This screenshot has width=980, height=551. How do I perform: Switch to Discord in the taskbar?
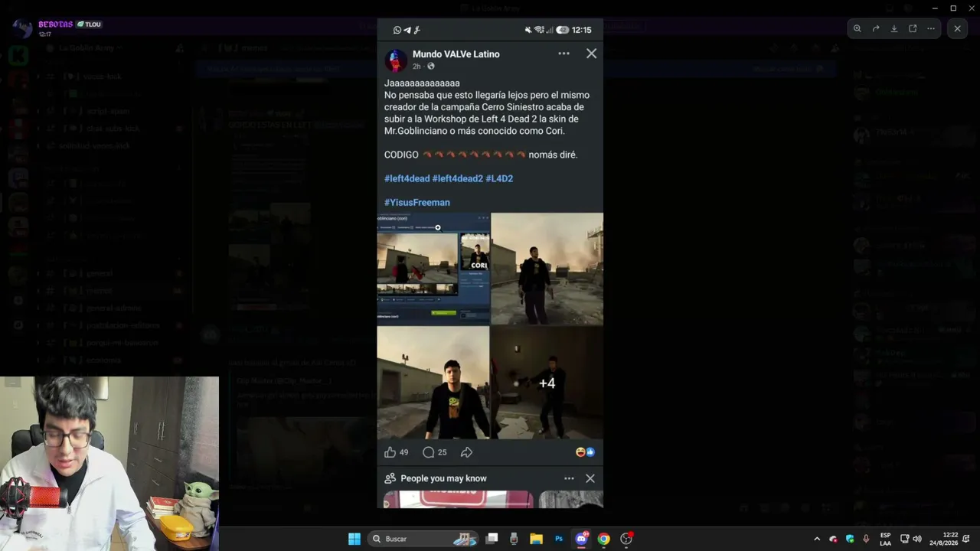(x=581, y=539)
